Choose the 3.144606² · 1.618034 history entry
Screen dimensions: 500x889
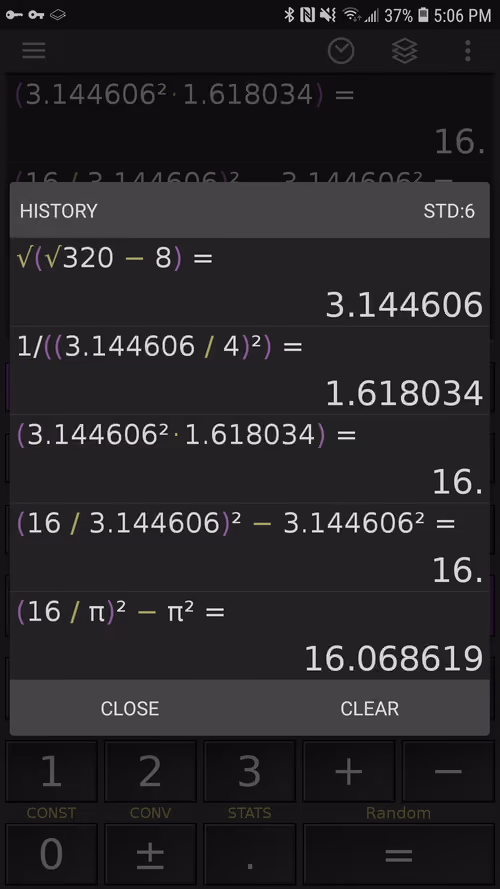tap(249, 459)
